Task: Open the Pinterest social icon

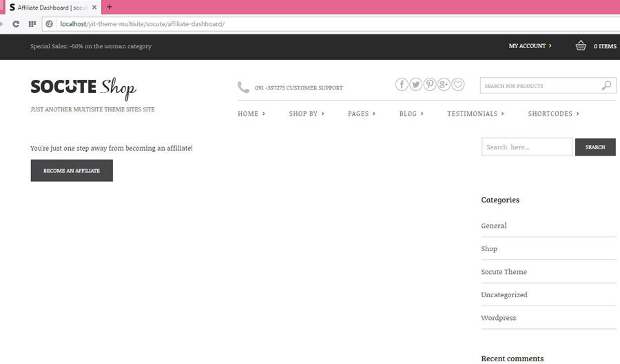Action: pos(430,85)
